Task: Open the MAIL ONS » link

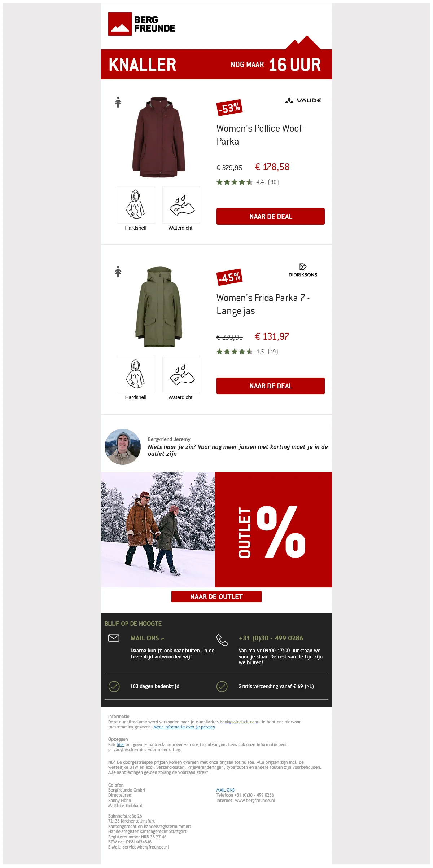Action: tap(147, 638)
